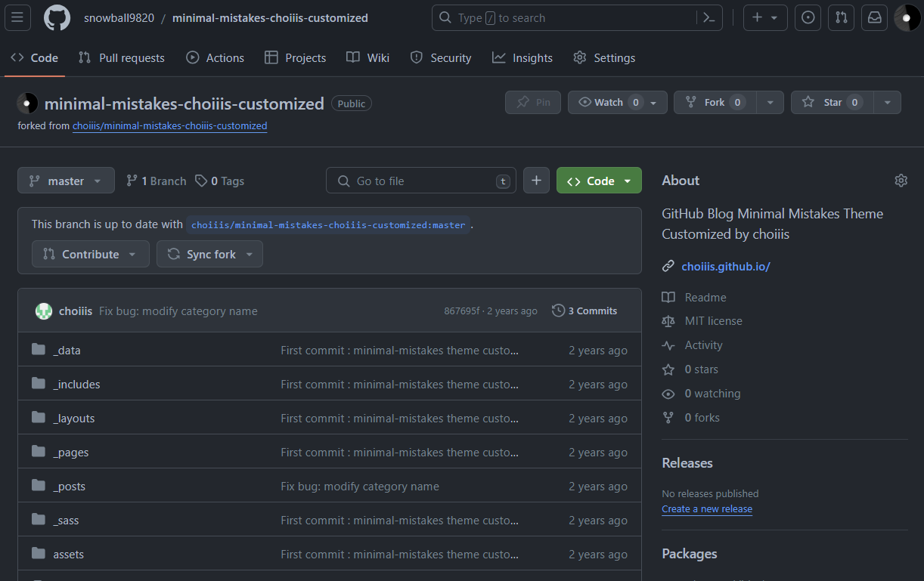Open the notifications inbox icon
The height and width of the screenshot is (581, 924).
874,17
